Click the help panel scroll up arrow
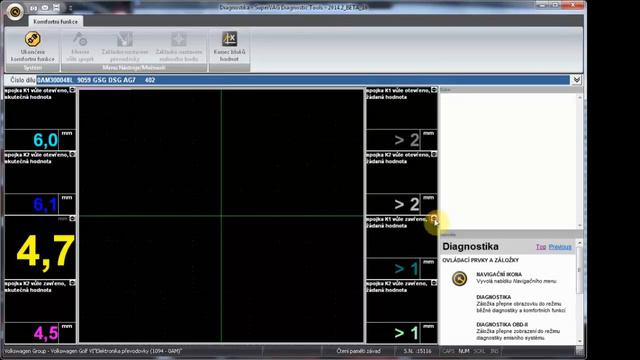Screen dimensions: 640x360 (x=580, y=243)
